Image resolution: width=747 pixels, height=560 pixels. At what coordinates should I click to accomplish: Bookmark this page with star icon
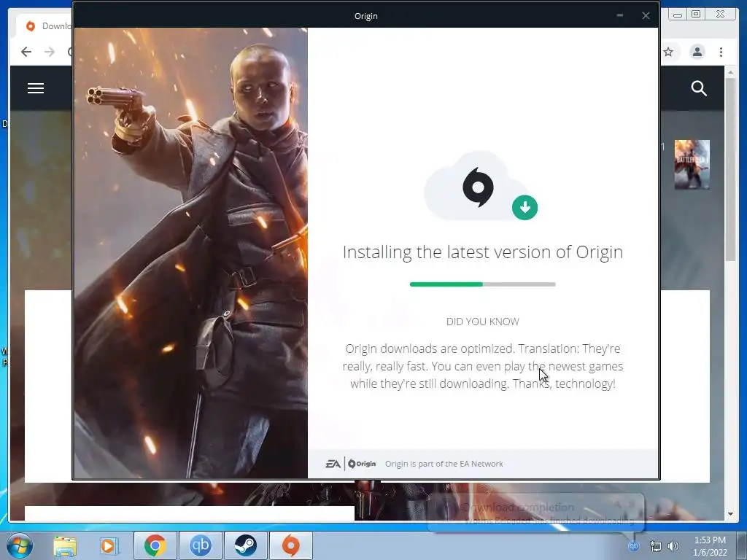pyautogui.click(x=668, y=52)
